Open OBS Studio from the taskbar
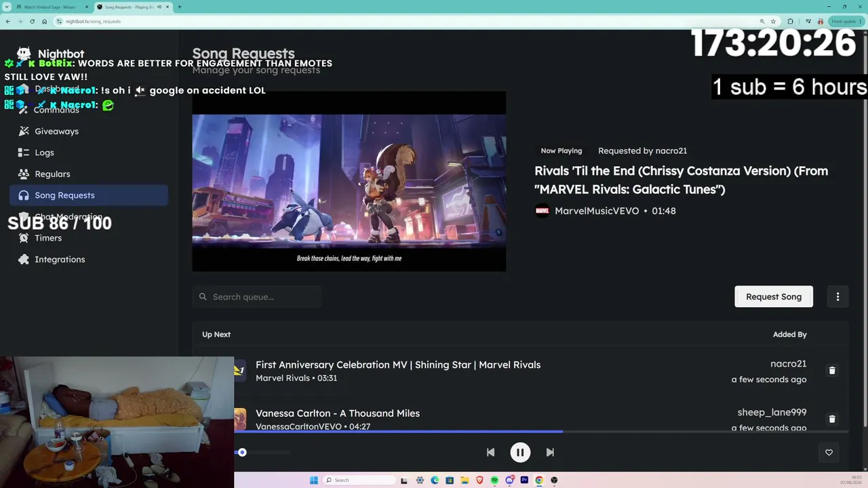This screenshot has height=488, width=868. click(x=554, y=480)
